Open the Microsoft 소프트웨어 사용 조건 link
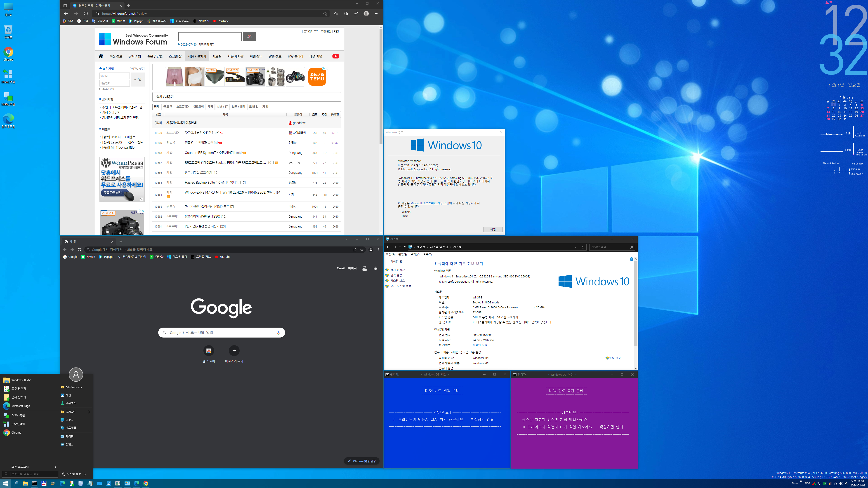Image resolution: width=868 pixels, height=488 pixels. pyautogui.click(x=430, y=203)
